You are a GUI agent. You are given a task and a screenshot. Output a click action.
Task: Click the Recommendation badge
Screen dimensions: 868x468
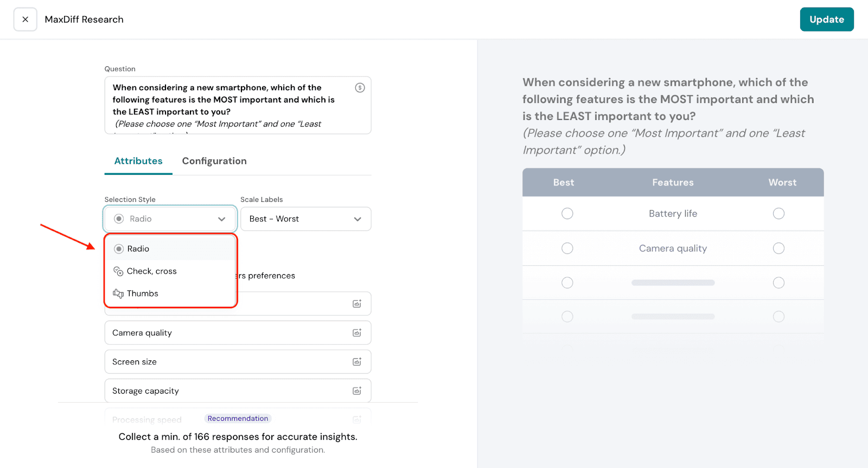coord(238,419)
